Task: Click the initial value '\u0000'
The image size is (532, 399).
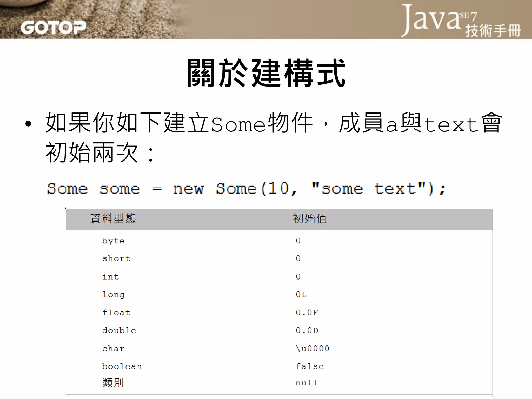Action: pyautogui.click(x=312, y=348)
